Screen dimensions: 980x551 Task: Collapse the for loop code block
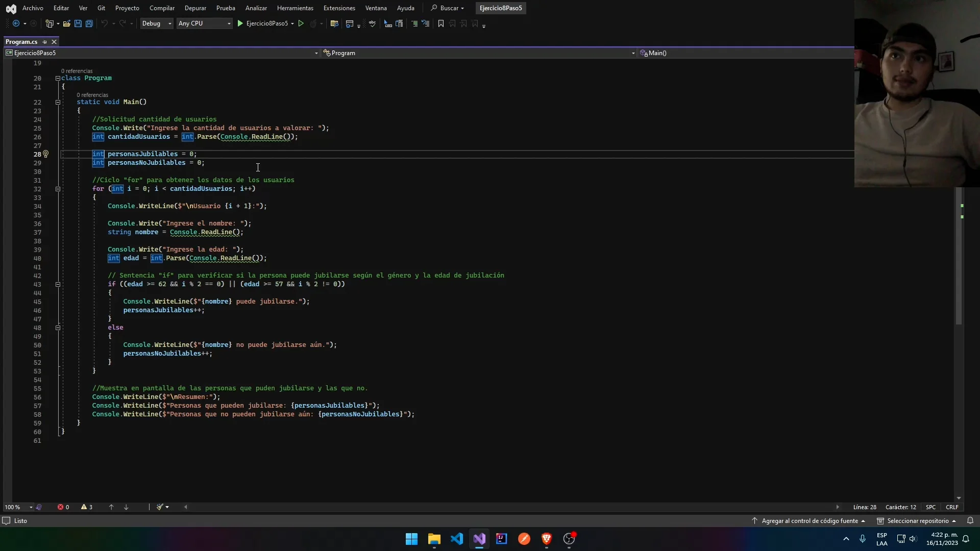coord(58,189)
